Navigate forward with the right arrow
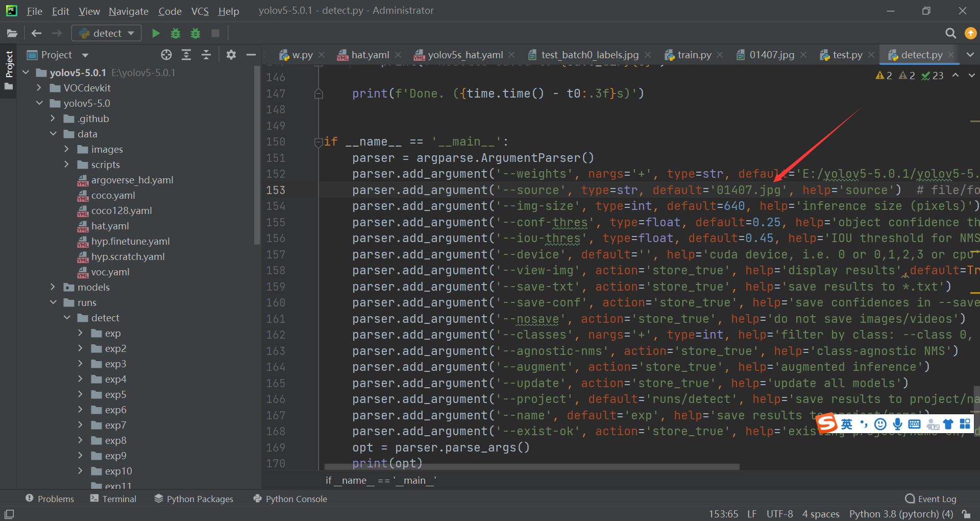The height and width of the screenshot is (521, 980). [x=57, y=33]
